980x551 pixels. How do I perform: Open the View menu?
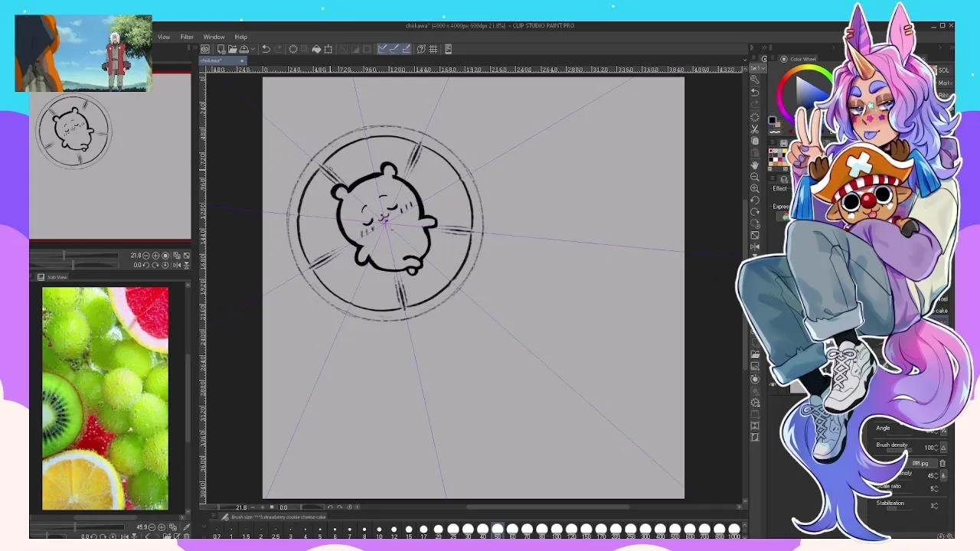click(164, 37)
